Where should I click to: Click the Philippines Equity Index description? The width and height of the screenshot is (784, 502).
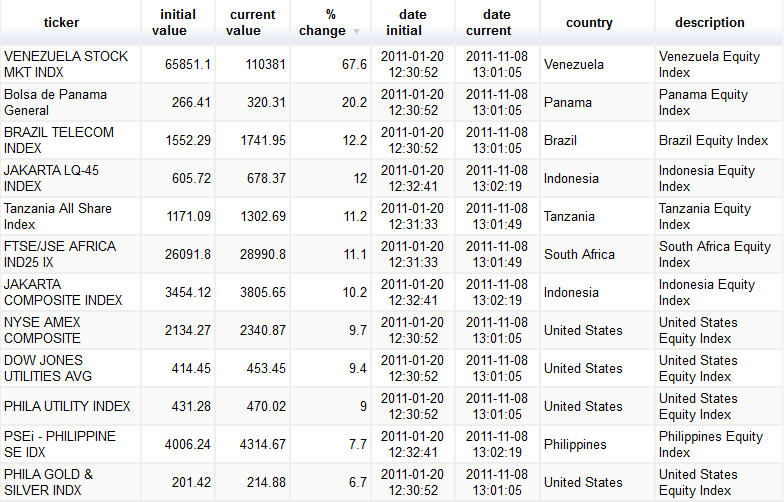(710, 444)
